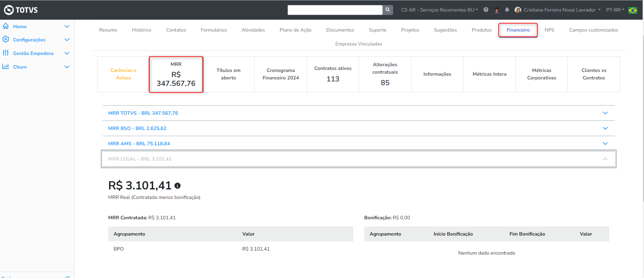Screen dimensions: 644x278
Task: Expand the MRR TOTVS section chevron
Action: coord(605,113)
